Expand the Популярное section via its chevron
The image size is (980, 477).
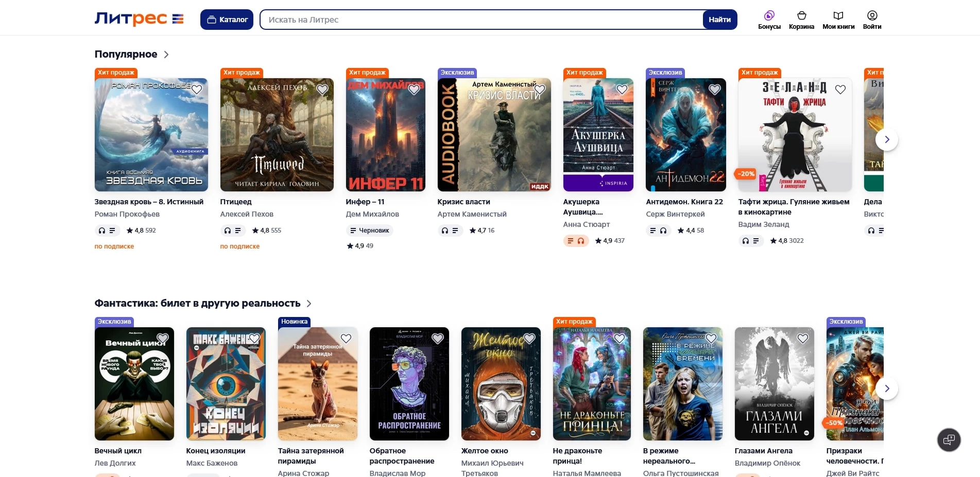166,55
